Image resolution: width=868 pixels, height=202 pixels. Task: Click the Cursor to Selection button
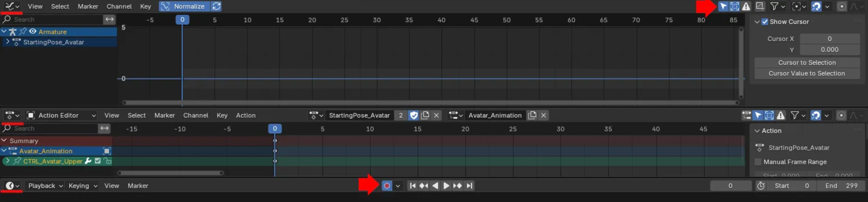tap(807, 63)
